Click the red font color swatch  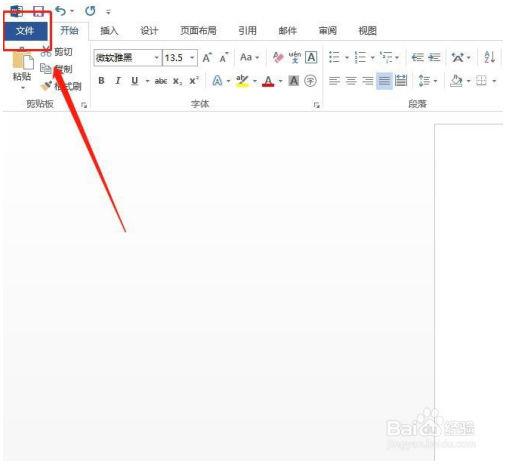268,81
